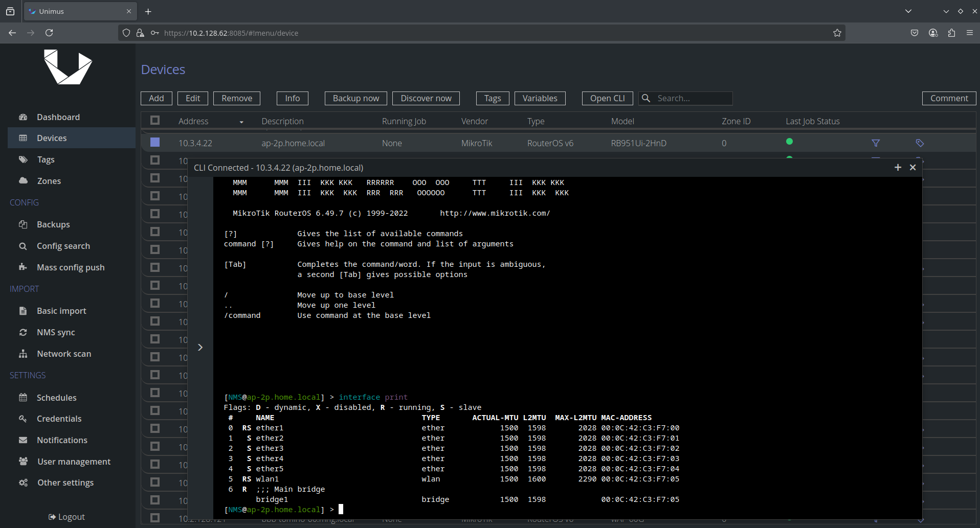The image size is (980, 528).
Task: Go to Dashboard in the sidebar
Action: [58, 117]
